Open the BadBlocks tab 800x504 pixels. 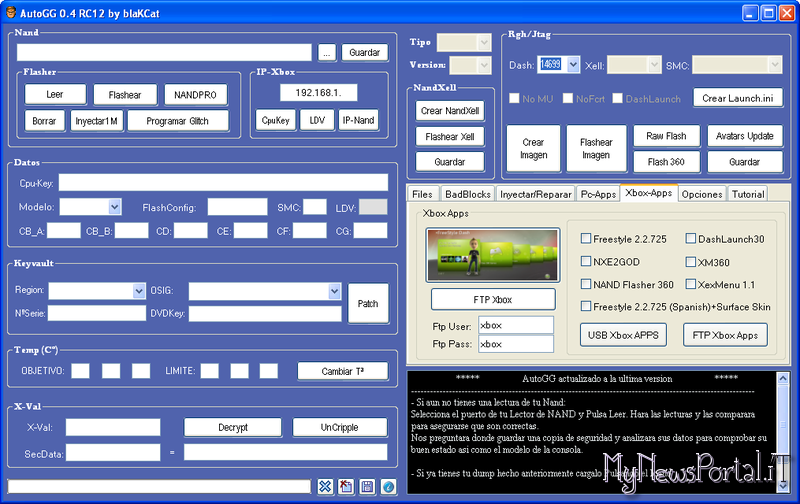(x=467, y=194)
